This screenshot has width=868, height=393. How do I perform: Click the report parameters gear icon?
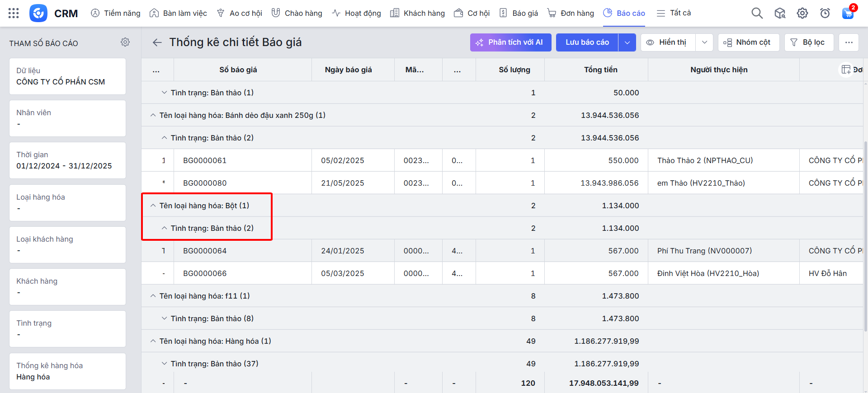point(125,42)
